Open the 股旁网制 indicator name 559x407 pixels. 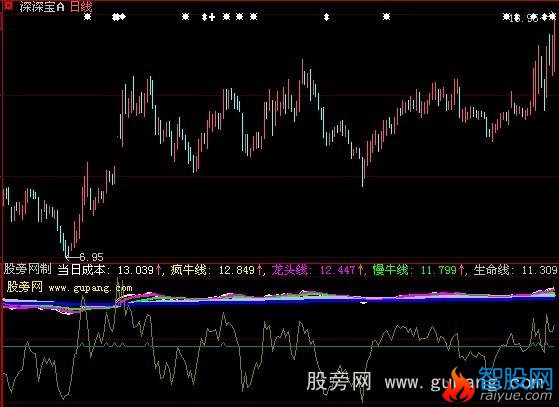tap(27, 269)
